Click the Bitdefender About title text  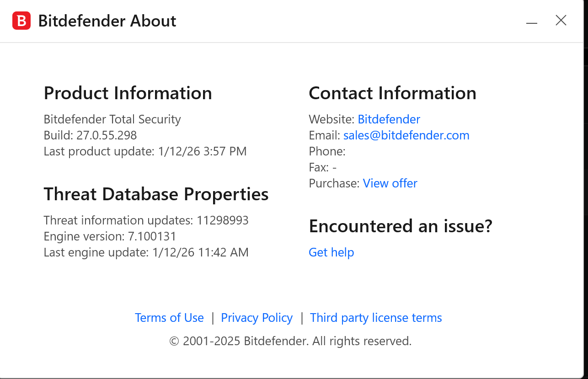(107, 21)
